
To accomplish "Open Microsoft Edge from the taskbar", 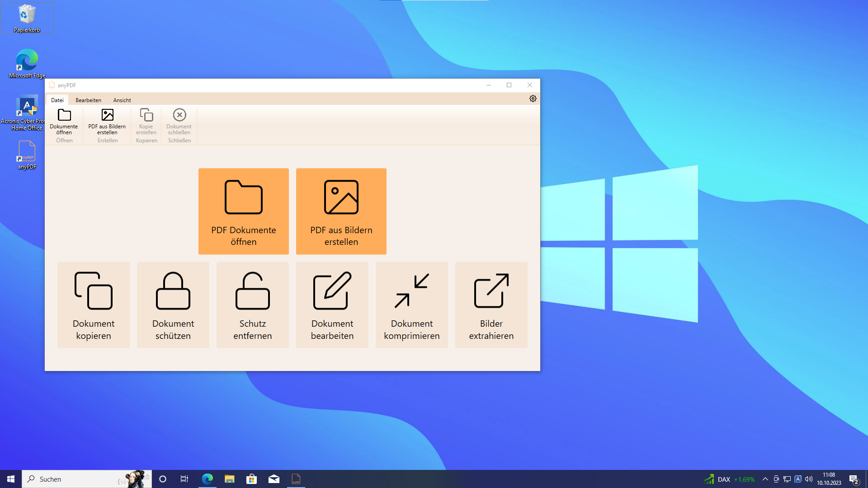I will pos(208,479).
